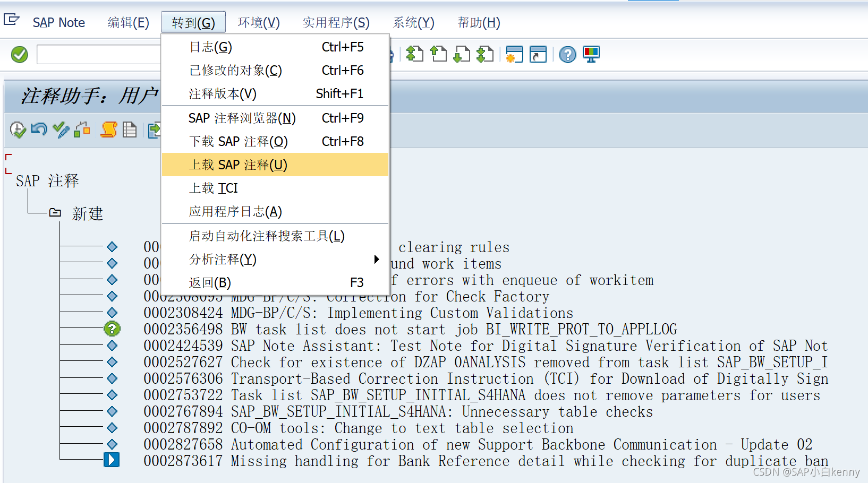Image resolution: width=868 pixels, height=483 pixels.
Task: Click the objects shapes icon in application toolbar
Action: pyautogui.click(x=82, y=130)
